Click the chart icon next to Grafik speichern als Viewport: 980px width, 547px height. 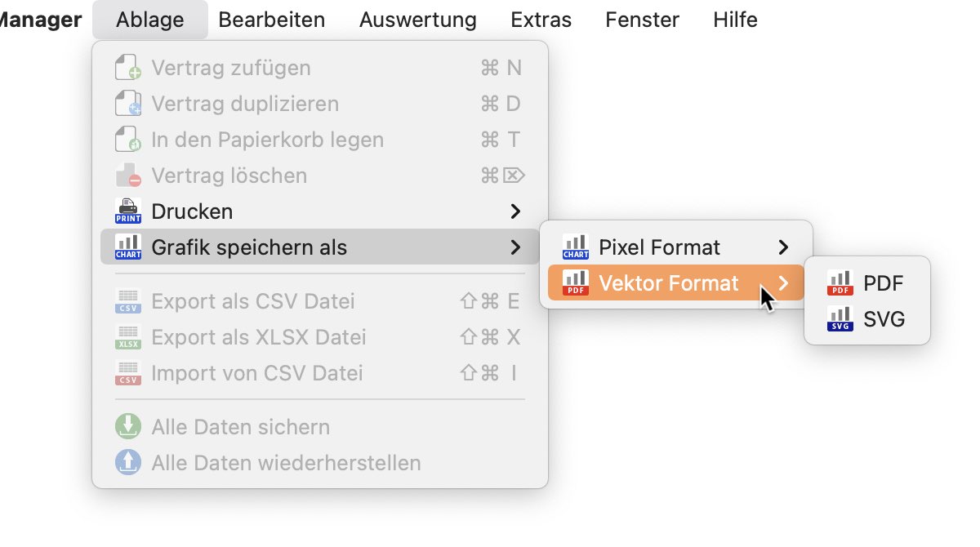[x=128, y=247]
